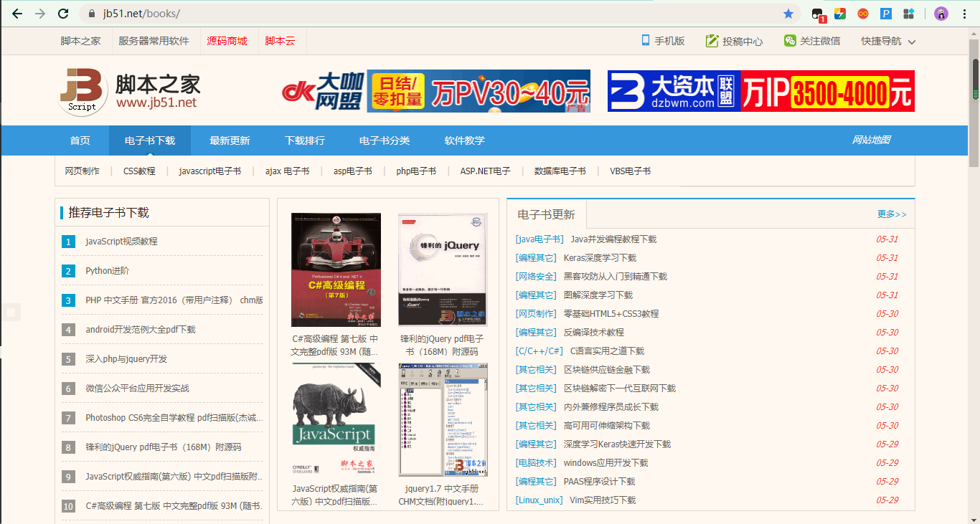Open 网页制作 category link
The width and height of the screenshot is (980, 524).
82,171
